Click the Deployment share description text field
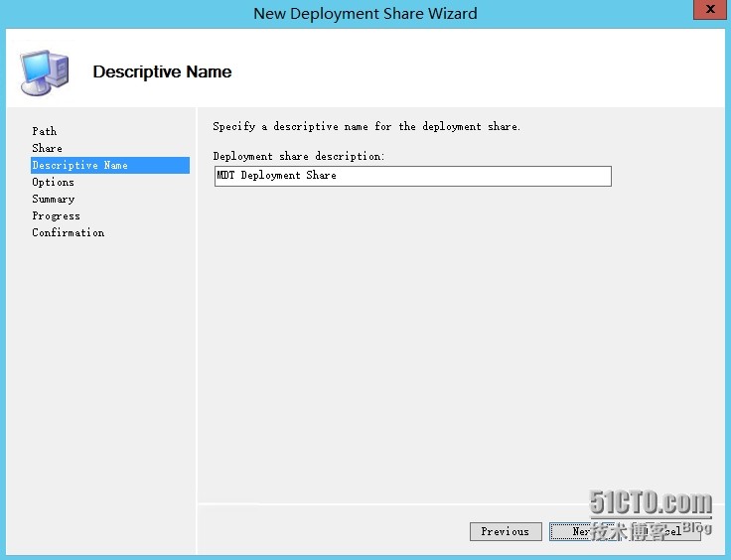 click(412, 176)
